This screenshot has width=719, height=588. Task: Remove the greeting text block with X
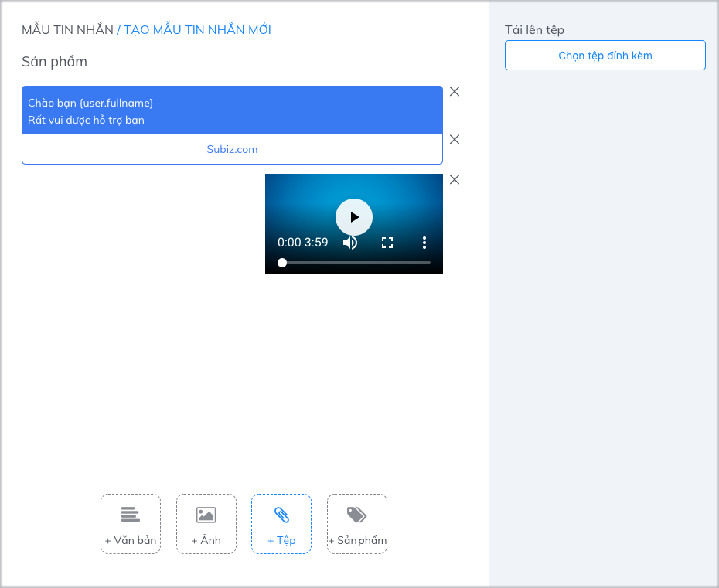pyautogui.click(x=455, y=91)
